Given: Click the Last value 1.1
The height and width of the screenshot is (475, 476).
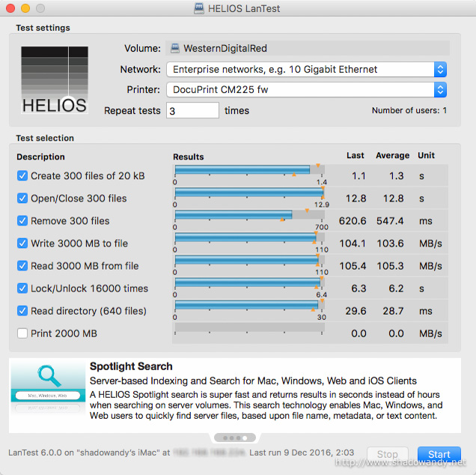Looking at the screenshot, I should [358, 175].
